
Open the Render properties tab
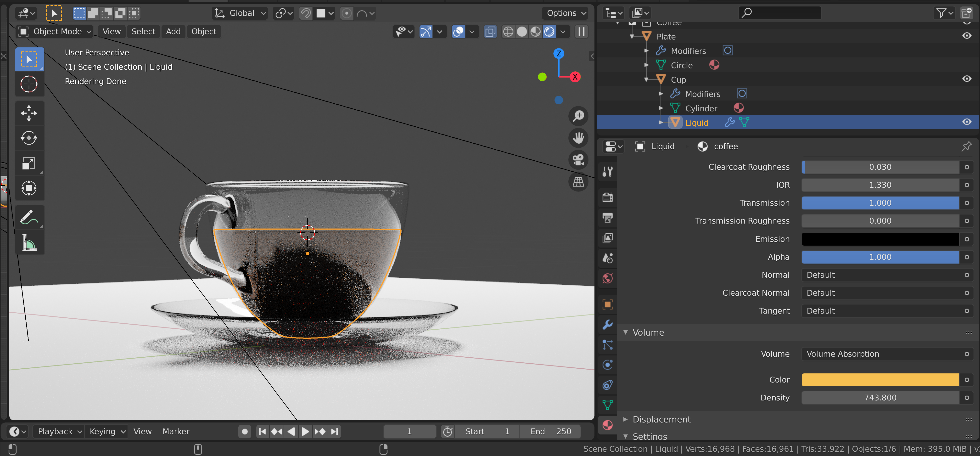coord(608,197)
